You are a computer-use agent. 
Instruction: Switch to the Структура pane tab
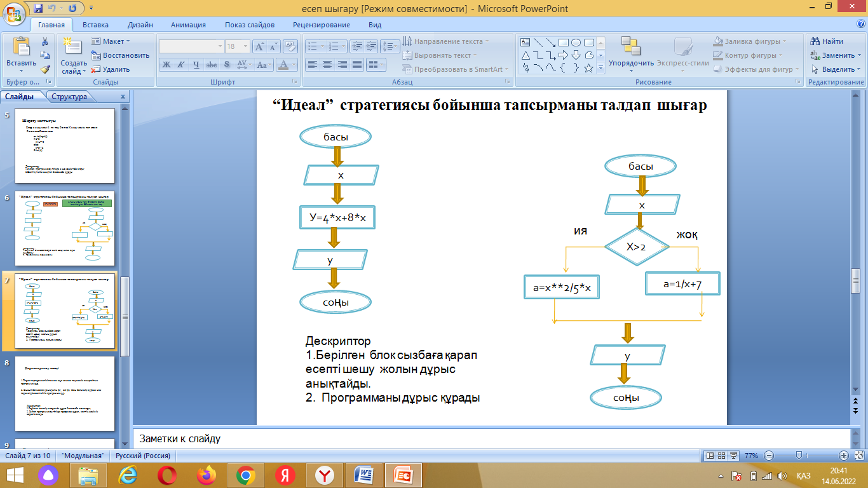[x=70, y=97]
